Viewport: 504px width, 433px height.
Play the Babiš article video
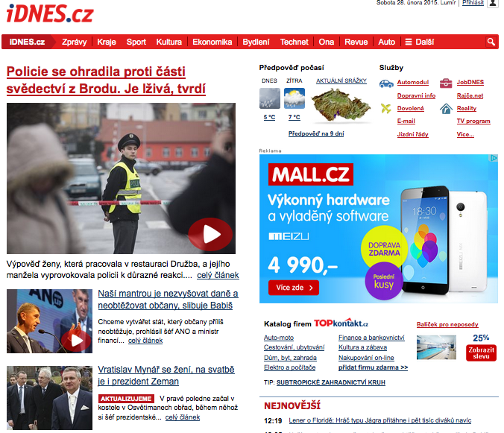[76, 341]
